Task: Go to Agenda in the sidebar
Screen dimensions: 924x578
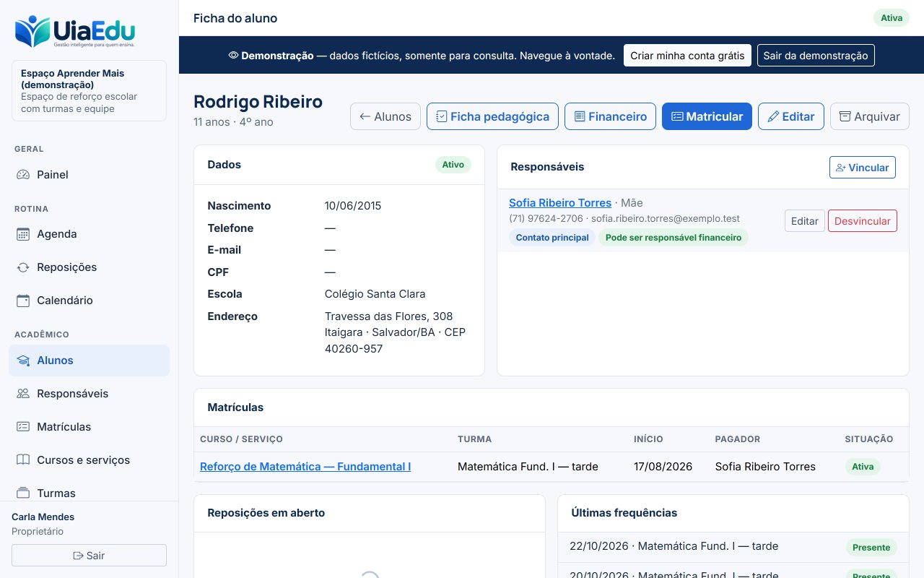Action: [x=90, y=234]
